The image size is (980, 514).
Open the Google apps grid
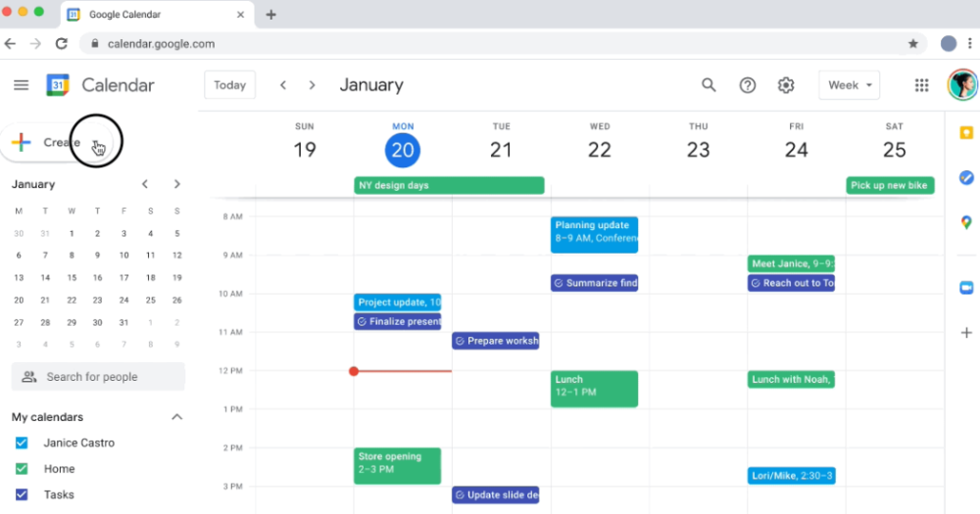(921, 85)
